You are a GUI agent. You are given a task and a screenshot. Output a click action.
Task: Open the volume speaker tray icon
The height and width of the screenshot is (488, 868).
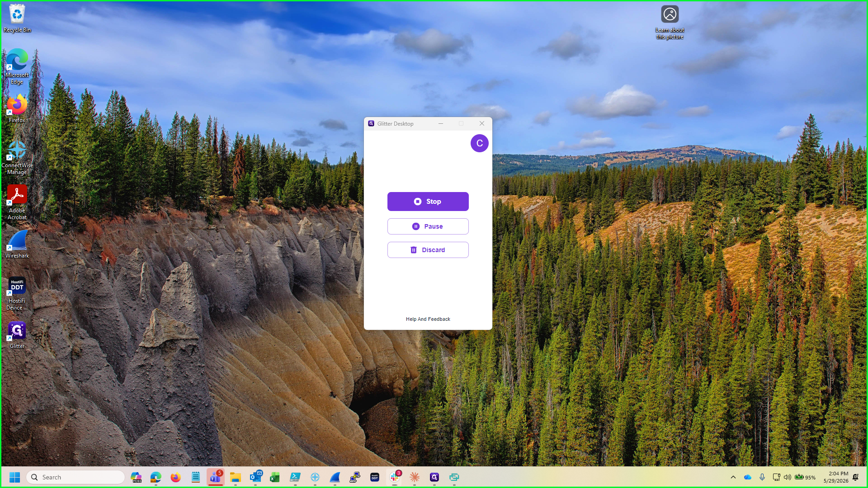point(788,477)
